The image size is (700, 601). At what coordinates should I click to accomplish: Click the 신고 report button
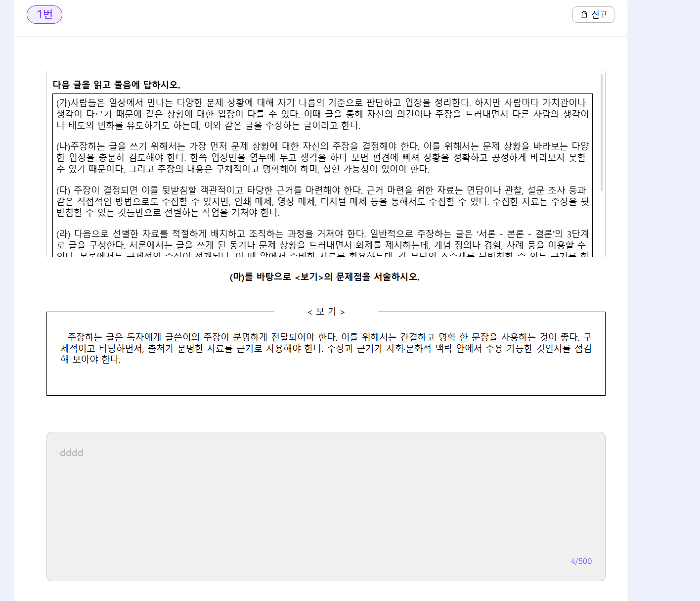point(593,15)
